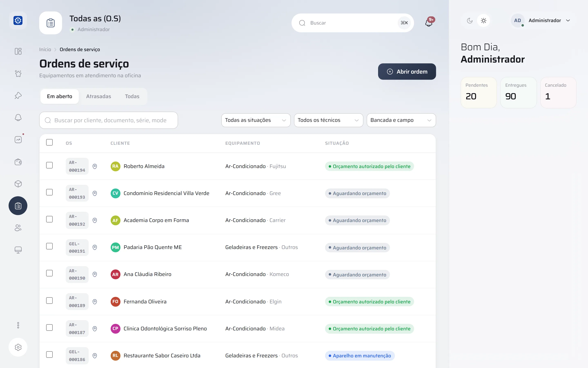The image size is (588, 368).
Task: Click Aparelho em manutenção status badge
Action: click(x=360, y=356)
